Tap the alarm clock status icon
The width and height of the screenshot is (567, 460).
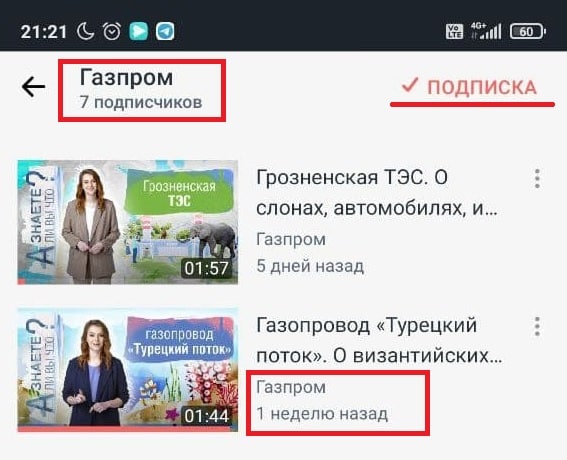pyautogui.click(x=112, y=31)
